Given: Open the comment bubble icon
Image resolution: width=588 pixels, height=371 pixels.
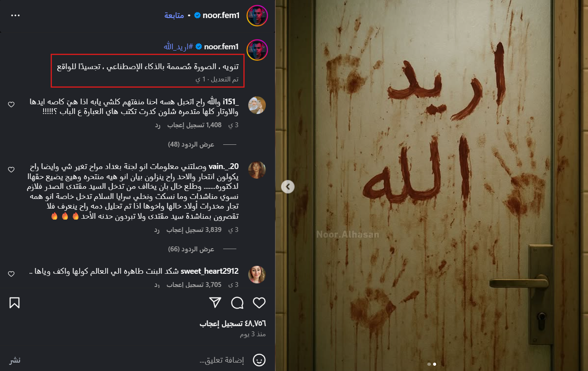Looking at the screenshot, I should coord(237,303).
